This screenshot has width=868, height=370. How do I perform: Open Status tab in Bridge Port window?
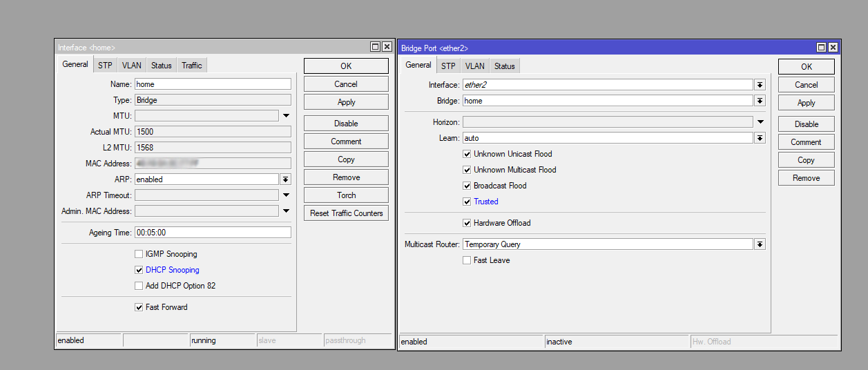coord(505,66)
